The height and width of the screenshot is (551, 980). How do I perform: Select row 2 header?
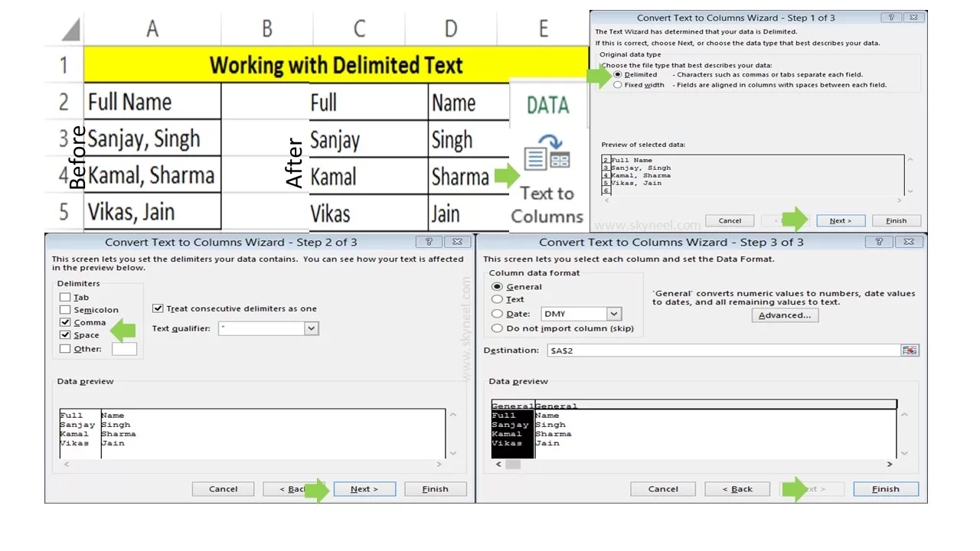tap(64, 102)
